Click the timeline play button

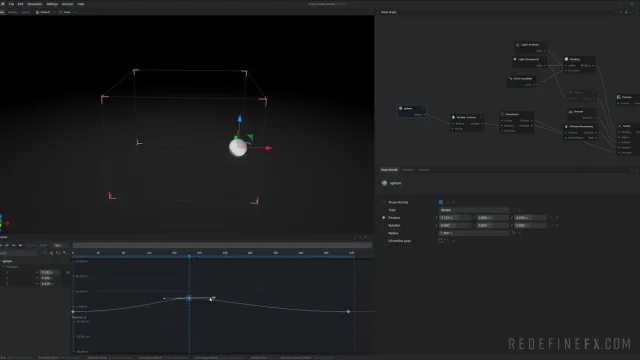point(7,245)
